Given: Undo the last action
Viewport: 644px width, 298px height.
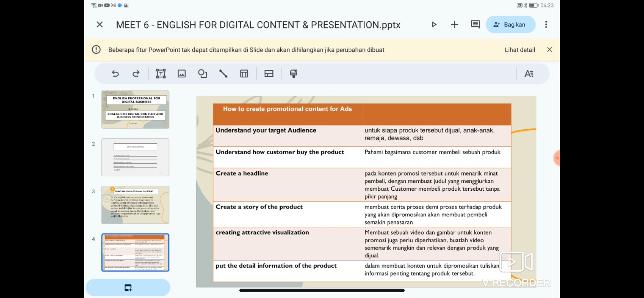Looking at the screenshot, I should (115, 74).
